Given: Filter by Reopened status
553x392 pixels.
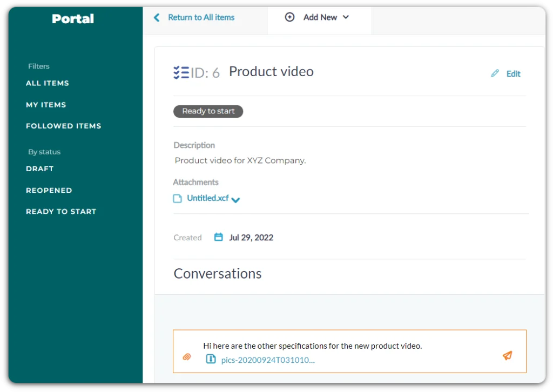Looking at the screenshot, I should pos(49,190).
